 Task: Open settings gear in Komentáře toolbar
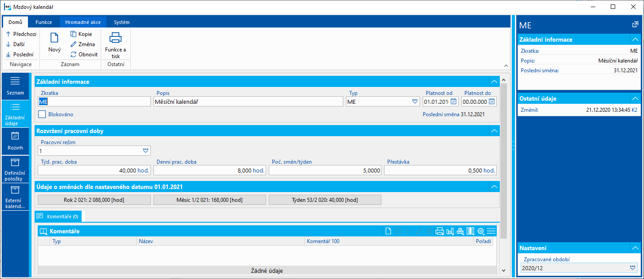(481, 231)
